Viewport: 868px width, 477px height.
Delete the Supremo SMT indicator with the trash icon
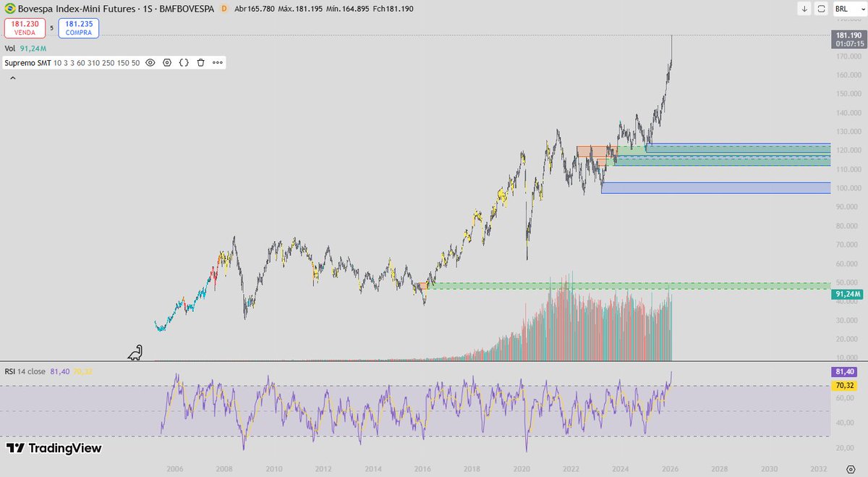pyautogui.click(x=200, y=63)
